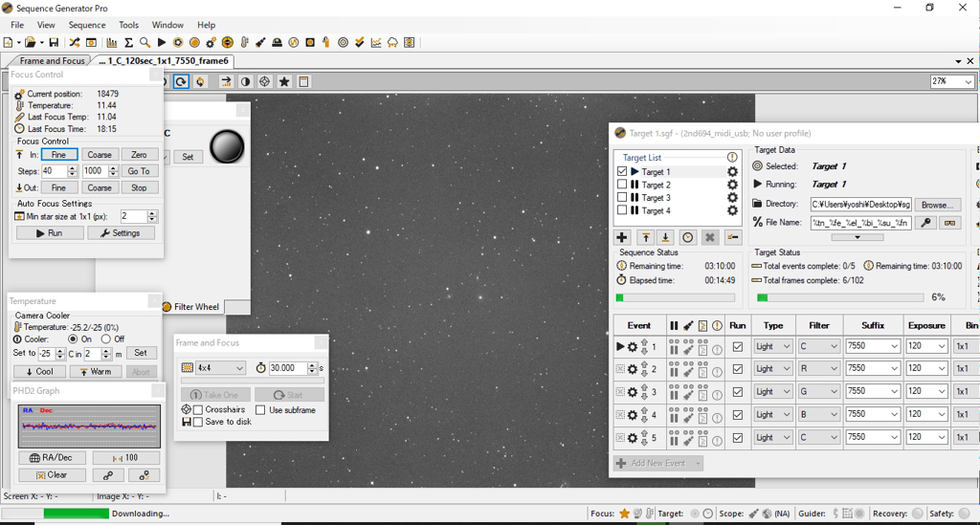
Task: Open the Add New Event dropdown arrow
Action: [x=698, y=463]
